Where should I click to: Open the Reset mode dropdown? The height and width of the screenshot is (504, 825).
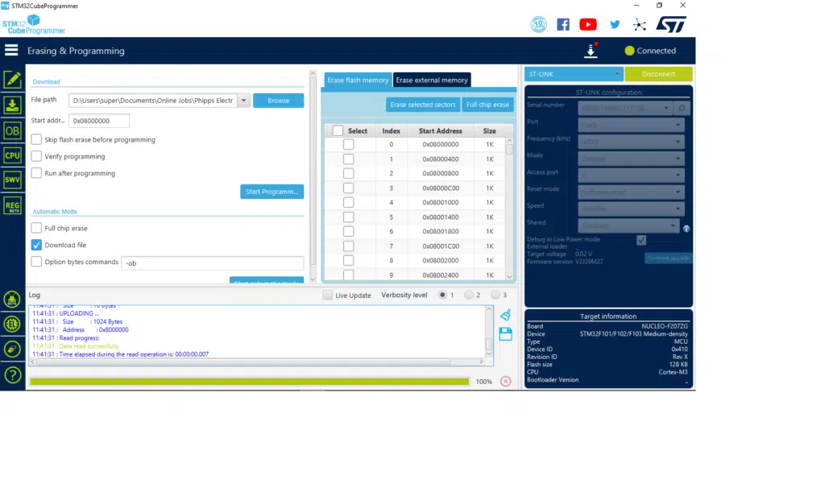click(631, 192)
